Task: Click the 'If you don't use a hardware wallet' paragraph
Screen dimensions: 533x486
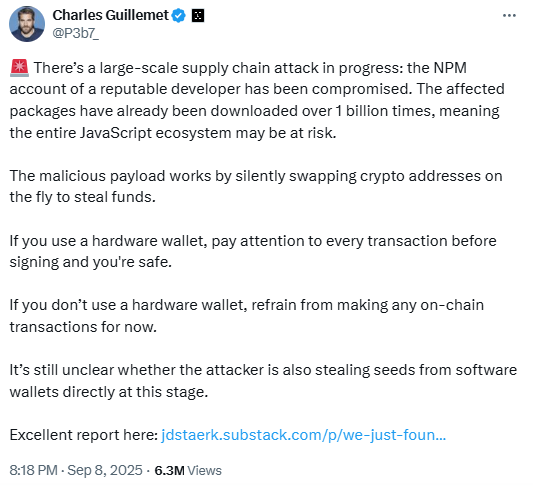Action: (247, 316)
